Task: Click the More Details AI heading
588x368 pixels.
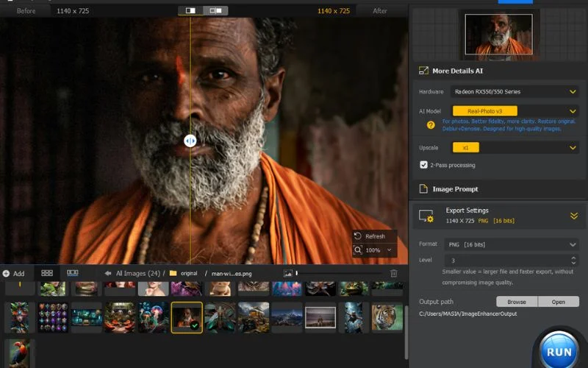Action: [457, 71]
